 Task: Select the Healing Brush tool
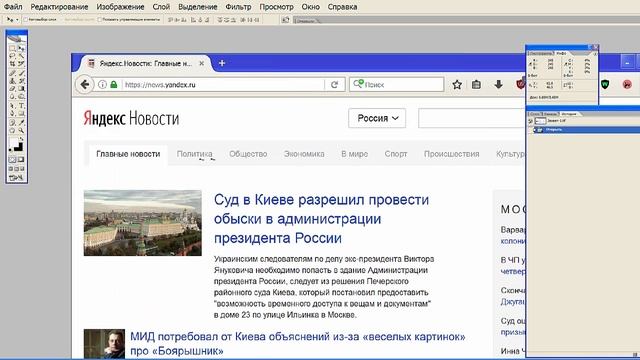click(x=12, y=73)
